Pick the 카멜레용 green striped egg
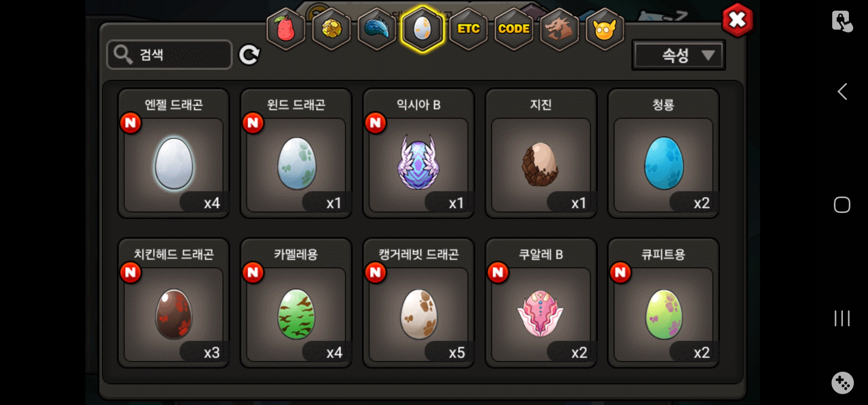Viewport: 868px width, 405px height. (296, 303)
